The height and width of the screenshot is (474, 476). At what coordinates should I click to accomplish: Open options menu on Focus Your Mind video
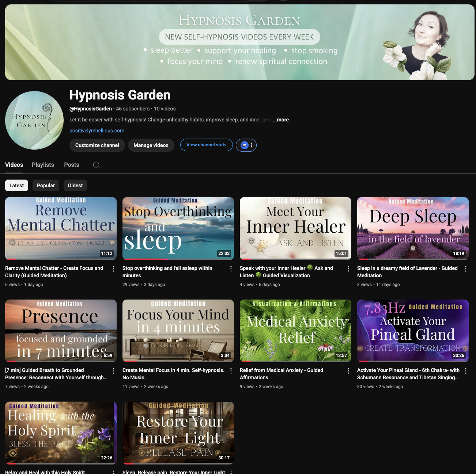[231, 370]
